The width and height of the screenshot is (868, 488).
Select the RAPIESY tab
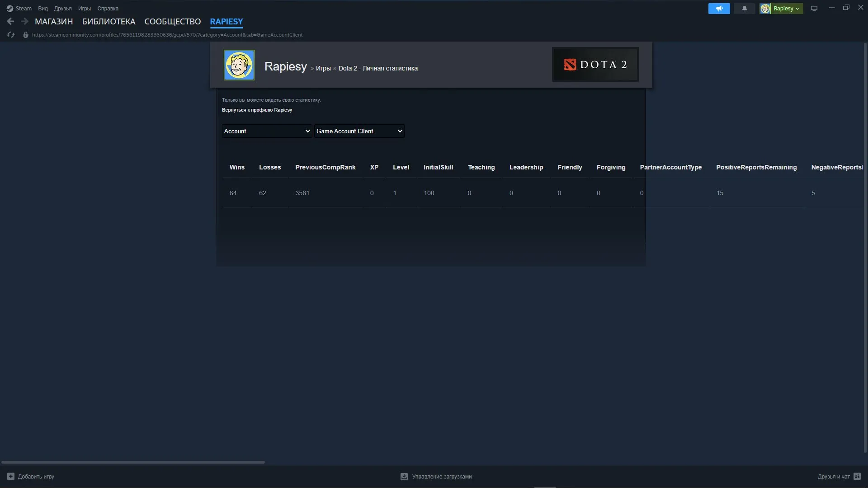point(226,21)
